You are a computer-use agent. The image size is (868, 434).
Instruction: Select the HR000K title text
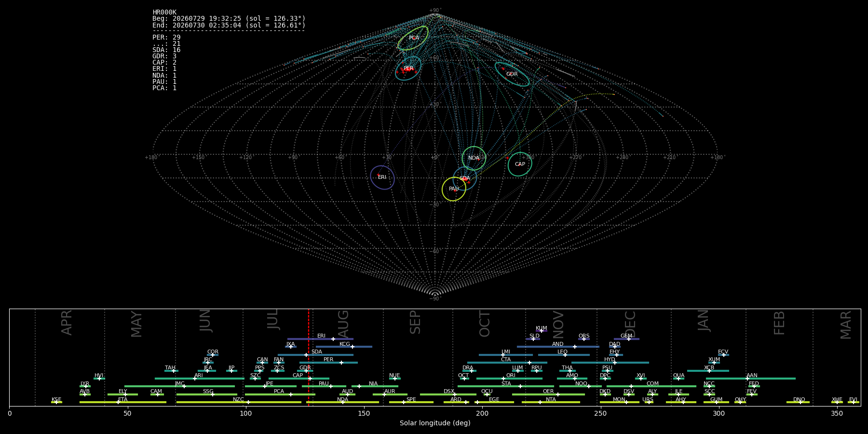point(164,13)
